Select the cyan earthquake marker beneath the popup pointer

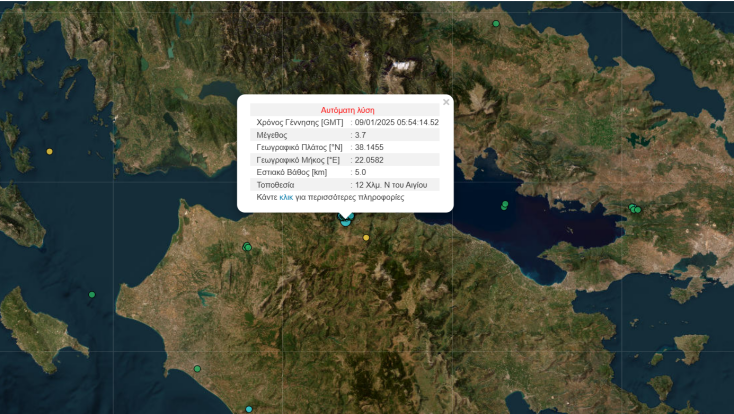pyautogui.click(x=346, y=219)
